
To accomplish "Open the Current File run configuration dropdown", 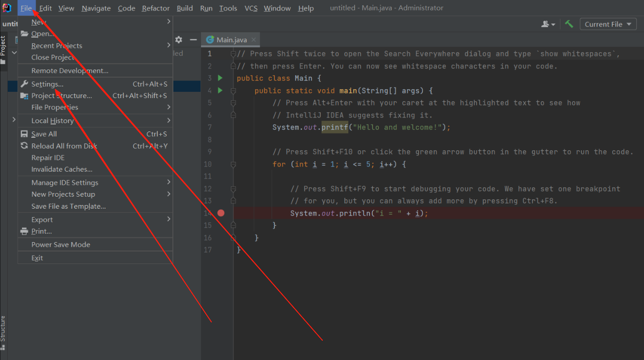I will pos(607,24).
